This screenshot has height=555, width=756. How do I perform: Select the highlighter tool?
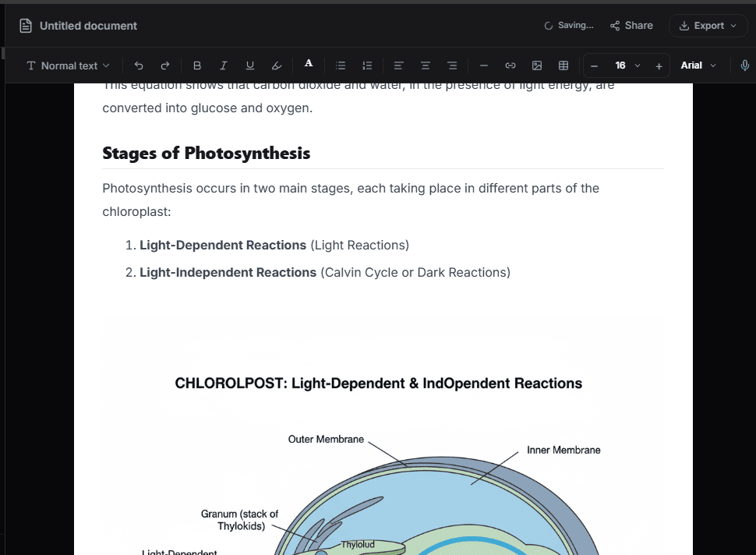pos(276,65)
